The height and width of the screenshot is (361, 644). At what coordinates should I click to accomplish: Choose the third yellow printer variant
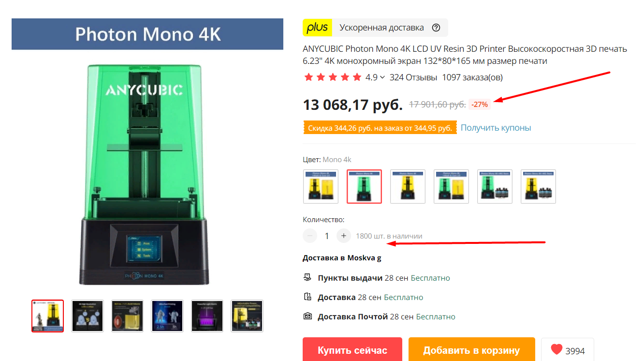pyautogui.click(x=408, y=186)
